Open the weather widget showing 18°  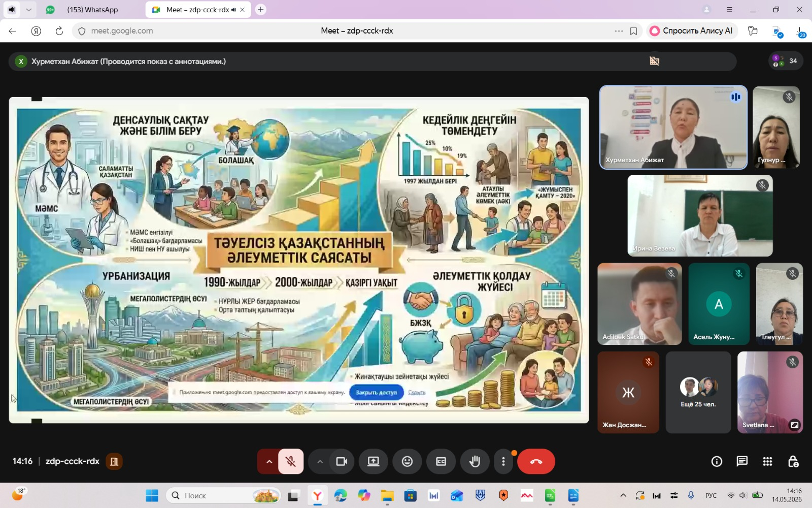19,494
